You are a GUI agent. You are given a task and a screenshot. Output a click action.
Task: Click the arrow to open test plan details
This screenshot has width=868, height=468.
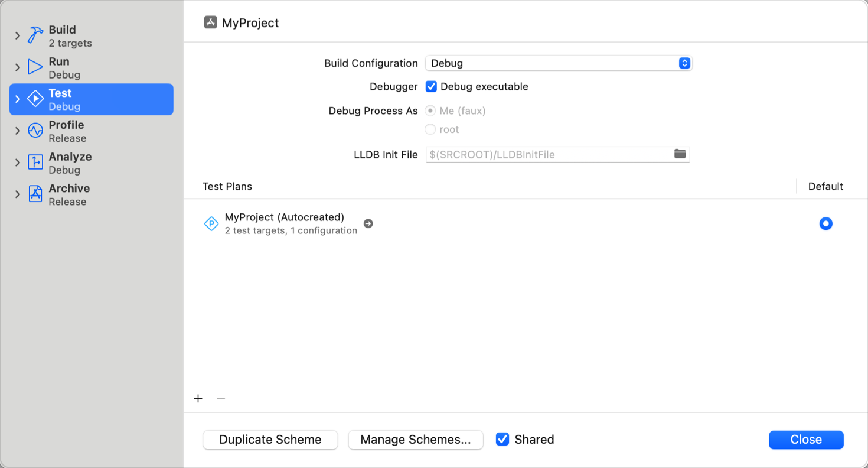[368, 223]
